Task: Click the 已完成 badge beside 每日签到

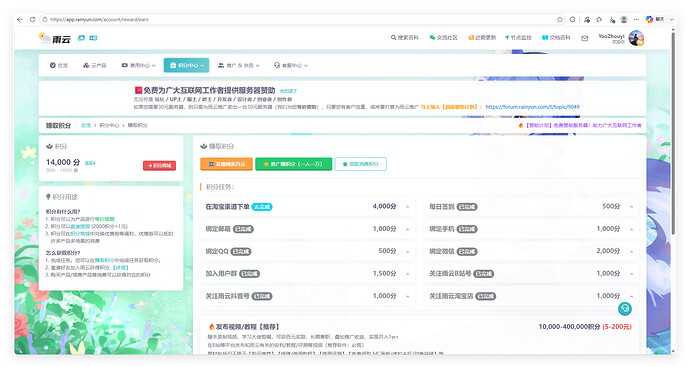Action: (467, 207)
